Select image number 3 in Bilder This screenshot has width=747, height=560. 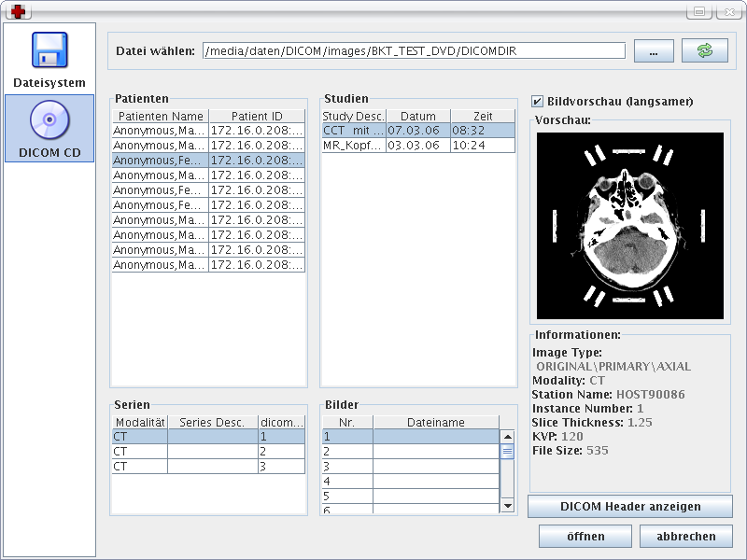pyautogui.click(x=410, y=466)
